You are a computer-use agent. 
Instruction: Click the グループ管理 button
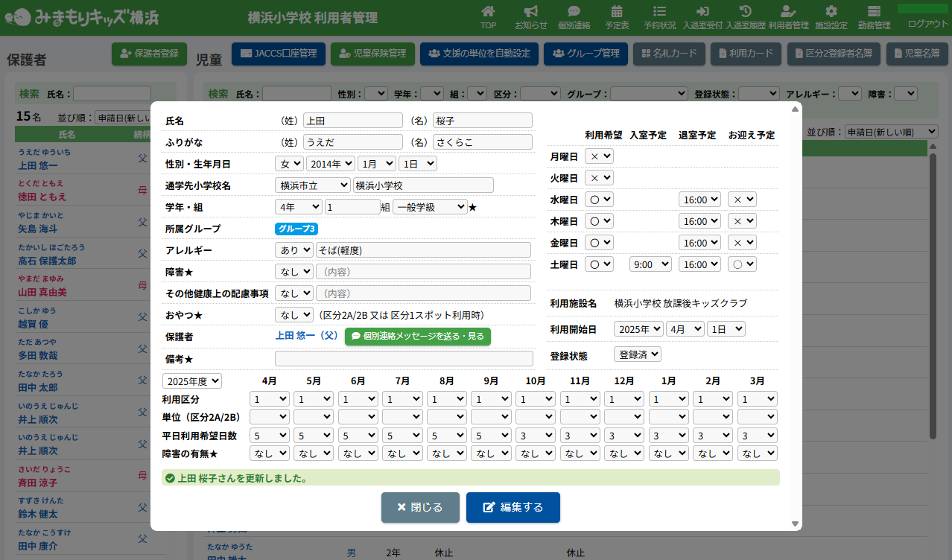tap(586, 54)
